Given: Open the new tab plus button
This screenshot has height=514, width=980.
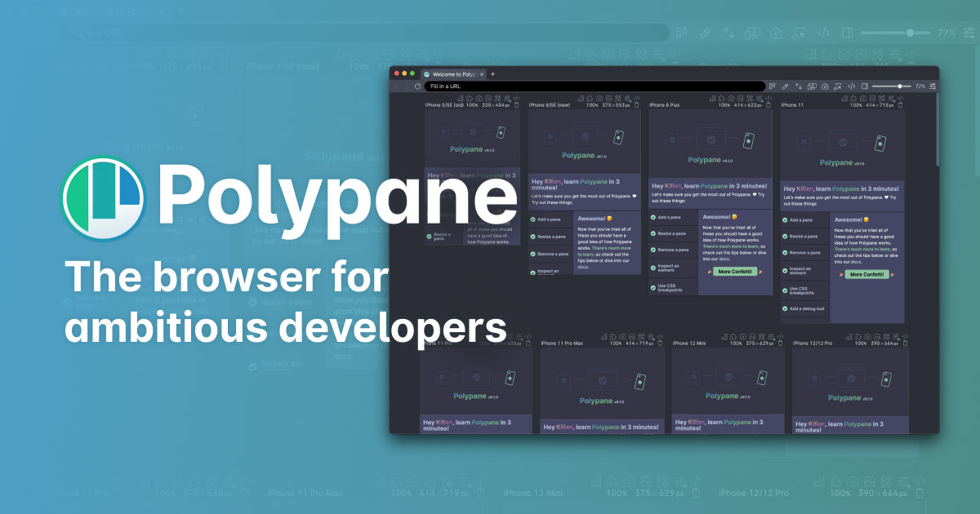Looking at the screenshot, I should pyautogui.click(x=492, y=74).
